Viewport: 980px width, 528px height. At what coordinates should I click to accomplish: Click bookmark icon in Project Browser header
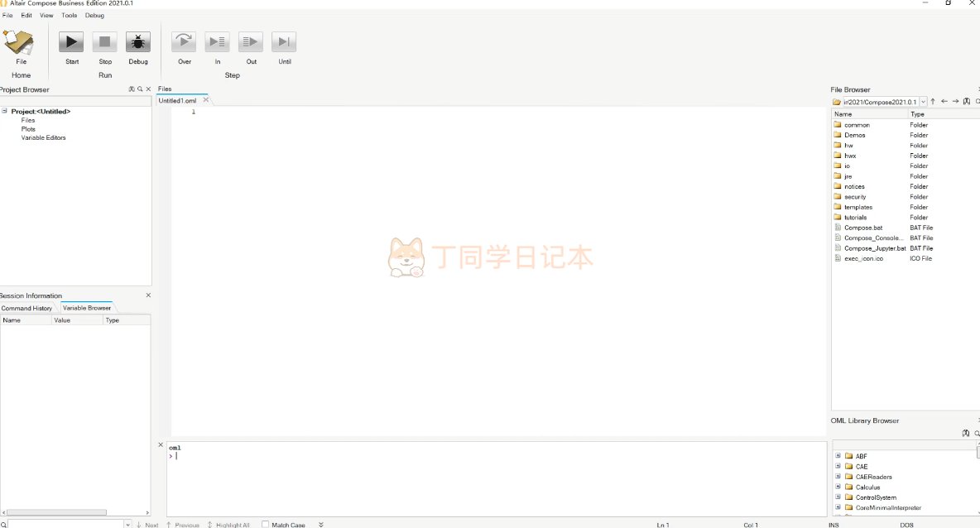click(x=132, y=89)
